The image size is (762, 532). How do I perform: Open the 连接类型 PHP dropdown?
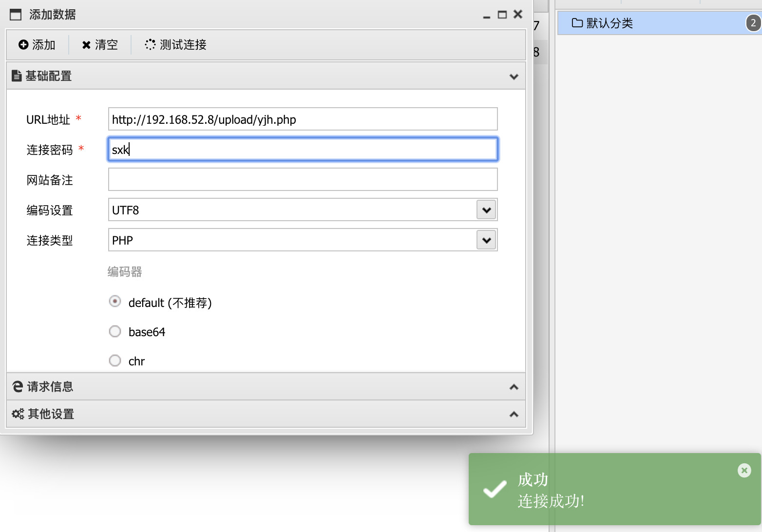(x=486, y=240)
